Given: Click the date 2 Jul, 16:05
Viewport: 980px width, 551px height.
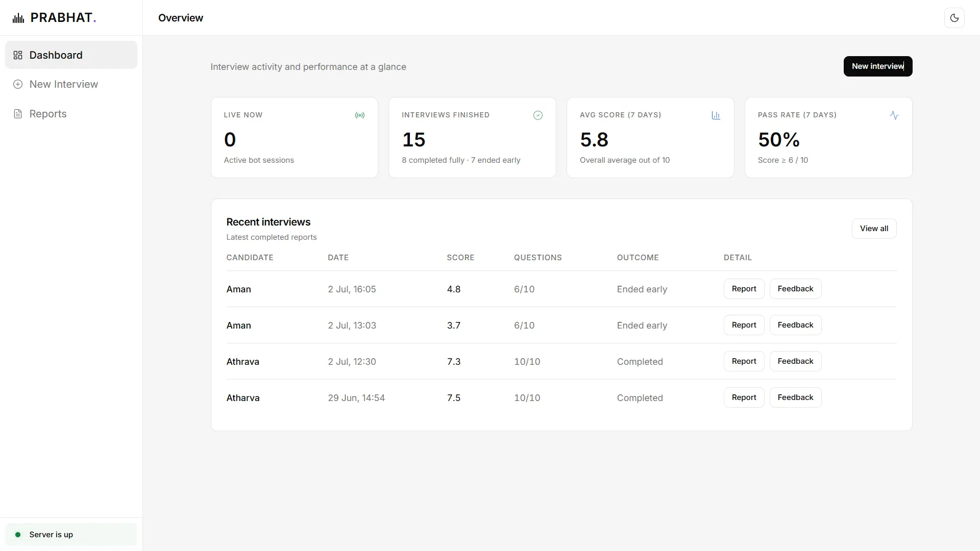Looking at the screenshot, I should (352, 289).
